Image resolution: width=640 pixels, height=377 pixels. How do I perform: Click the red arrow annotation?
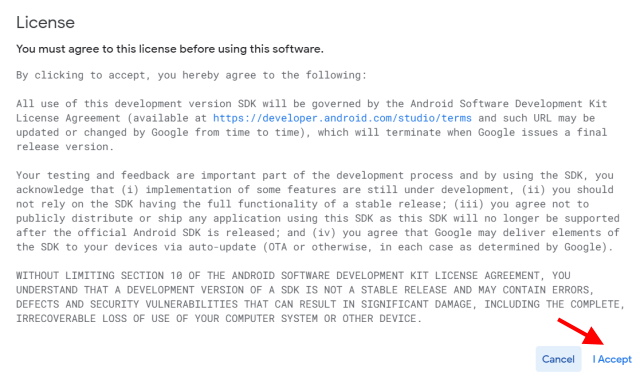pos(582,334)
